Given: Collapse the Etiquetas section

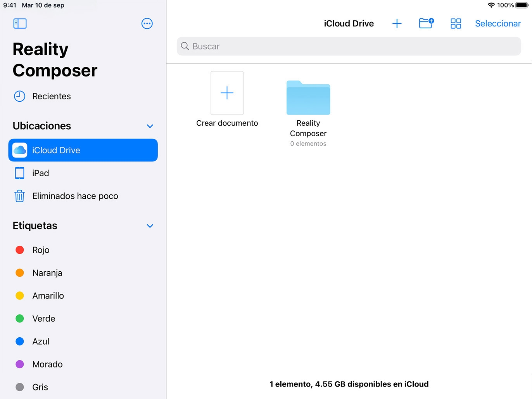Looking at the screenshot, I should click(150, 226).
